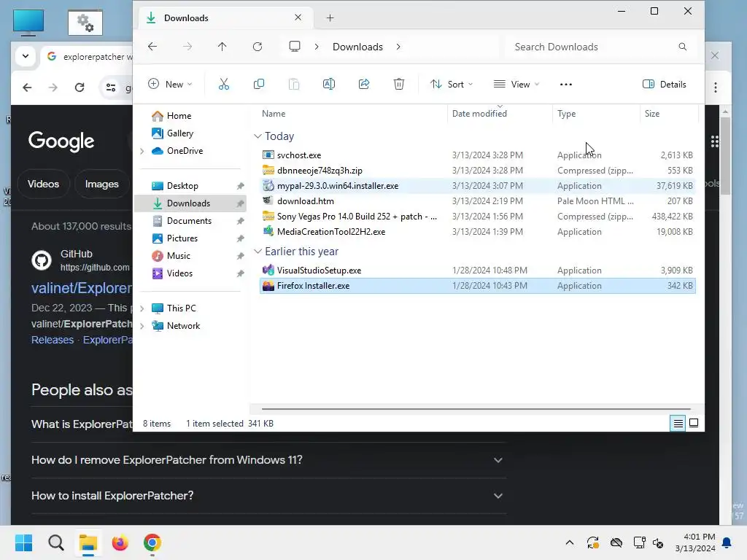747x560 pixels.
Task: Add a new Explorer tab with plus
Action: [330, 18]
